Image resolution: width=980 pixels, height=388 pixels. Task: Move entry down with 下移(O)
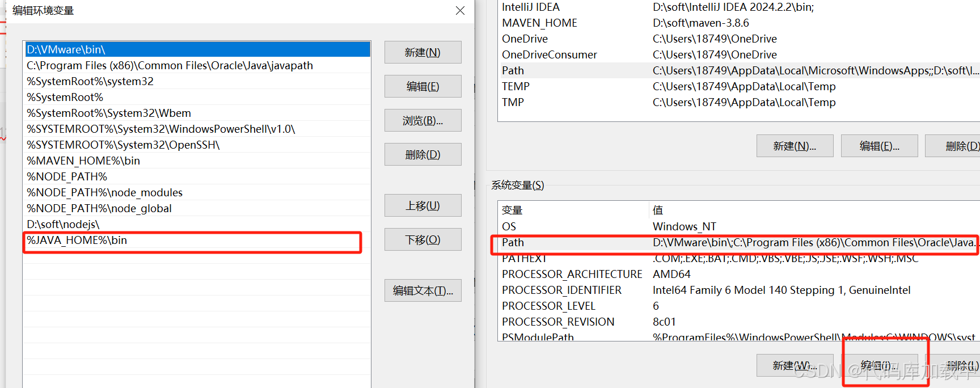[423, 239]
